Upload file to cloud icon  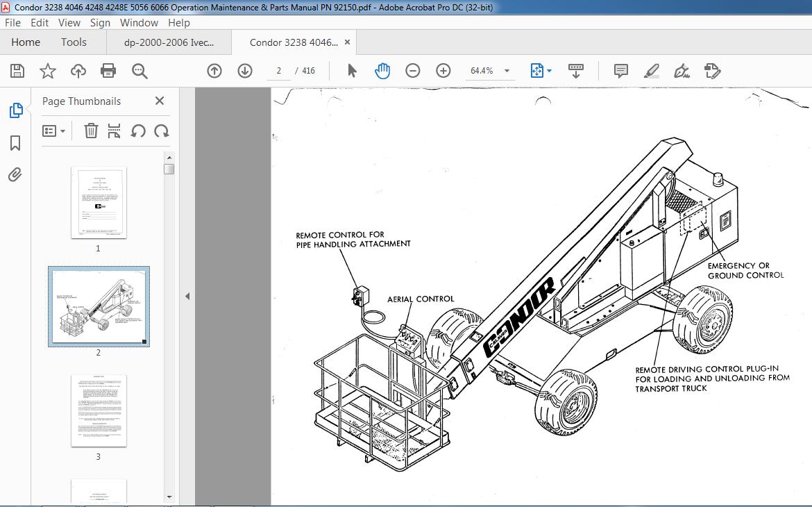[x=78, y=71]
